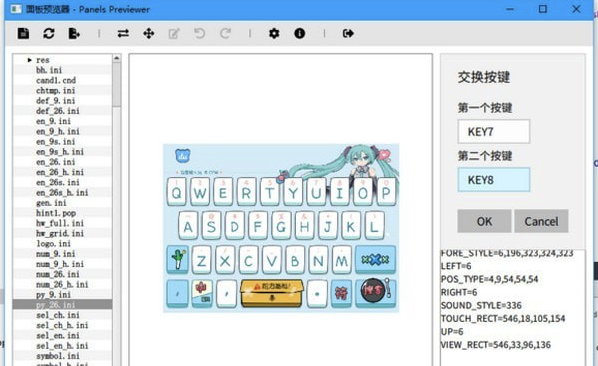Click the M key in keyboard preview
The height and width of the screenshot is (366, 598).
tap(341, 260)
